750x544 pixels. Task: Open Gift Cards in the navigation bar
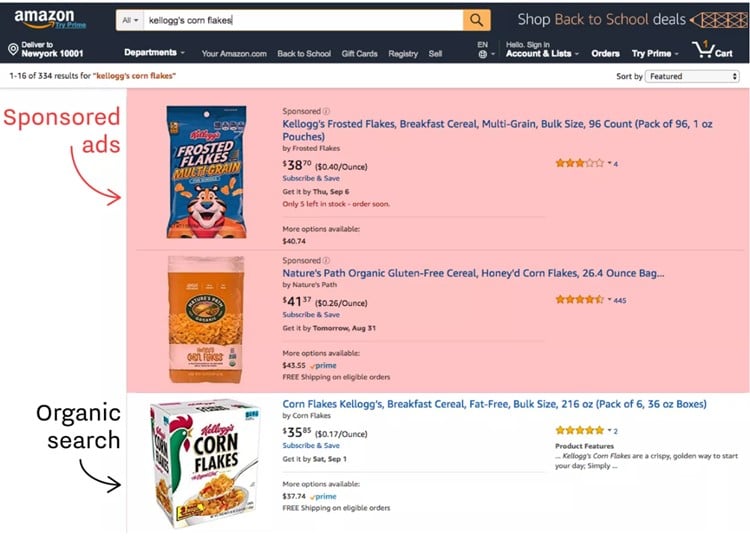pos(359,54)
